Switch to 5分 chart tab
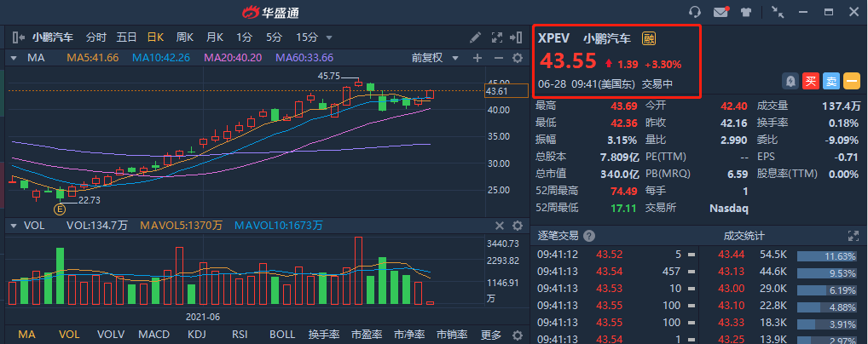The width and height of the screenshot is (868, 344). point(274,37)
